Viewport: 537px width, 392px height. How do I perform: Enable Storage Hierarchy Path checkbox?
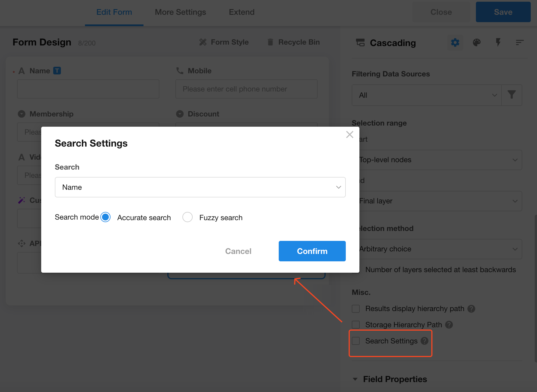click(356, 325)
